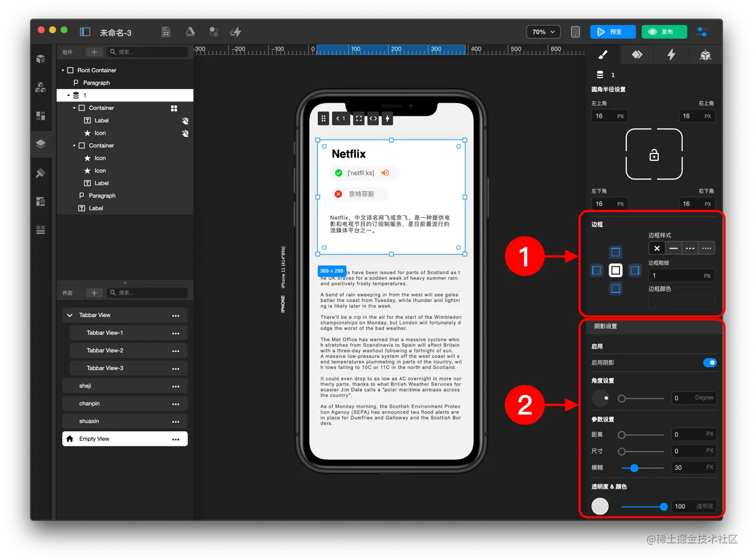Collapse the Root Container tree node
The width and height of the screenshot is (753, 560).
click(x=63, y=71)
